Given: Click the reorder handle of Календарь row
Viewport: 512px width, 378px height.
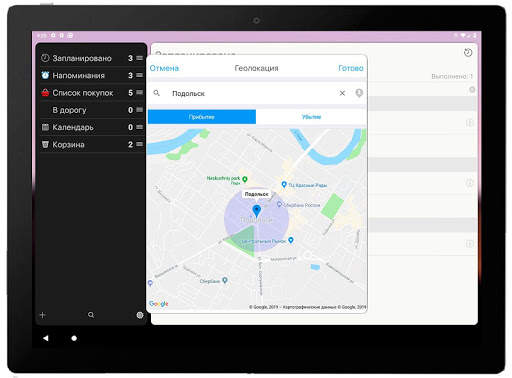Looking at the screenshot, I should pyautogui.click(x=140, y=127).
